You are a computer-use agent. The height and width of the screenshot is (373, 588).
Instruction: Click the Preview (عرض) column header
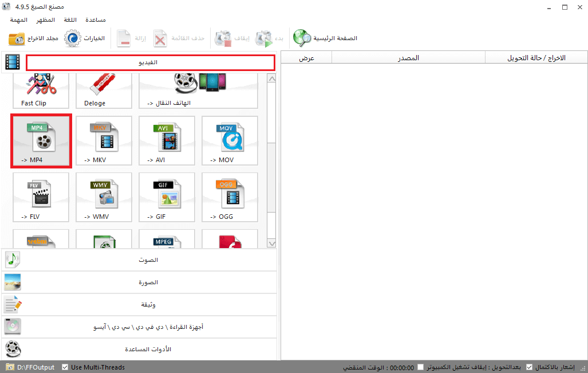coord(306,58)
